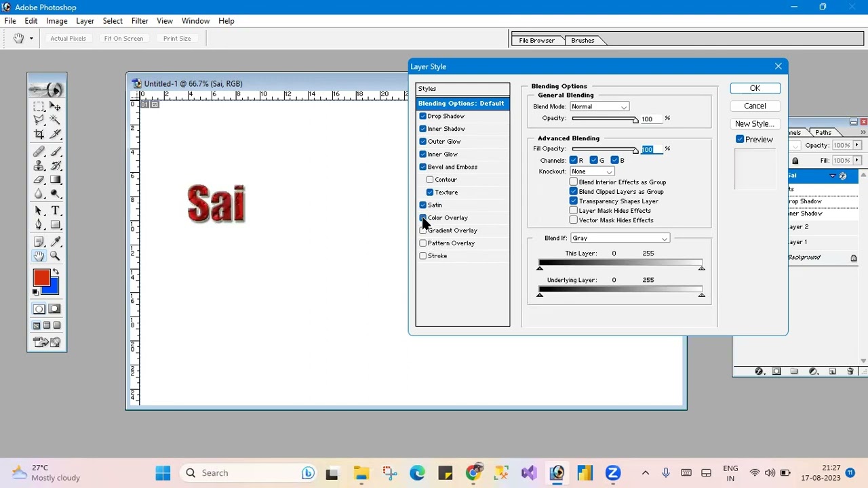The image size is (868, 488).
Task: Open the Filter menu
Action: [x=140, y=21]
